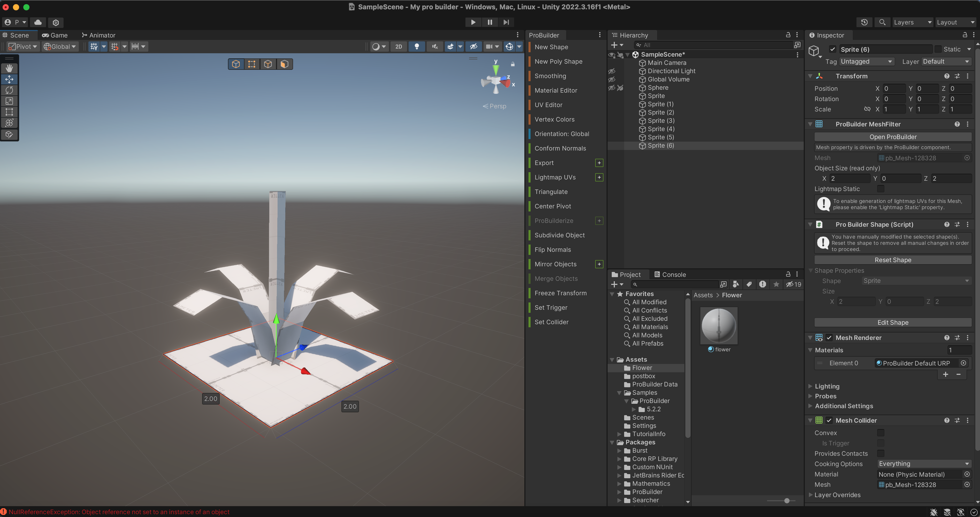Viewport: 980px width, 517px height.
Task: Expand the Lighting section in Mesh Renderer
Action: [x=827, y=386]
